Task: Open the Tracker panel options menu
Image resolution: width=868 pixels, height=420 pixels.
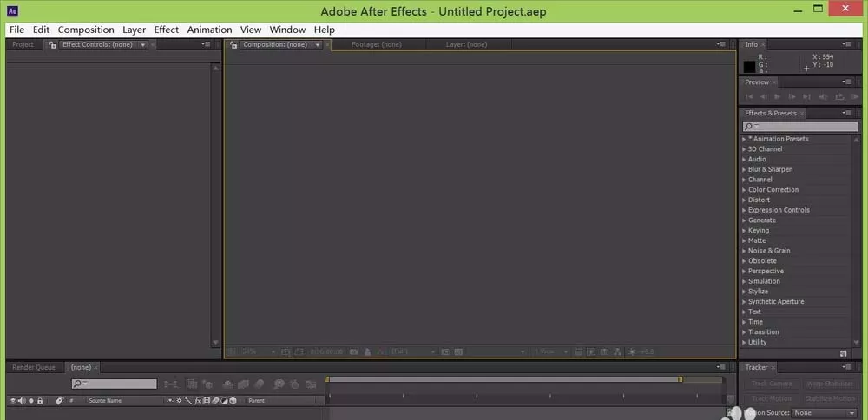Action: click(x=847, y=367)
